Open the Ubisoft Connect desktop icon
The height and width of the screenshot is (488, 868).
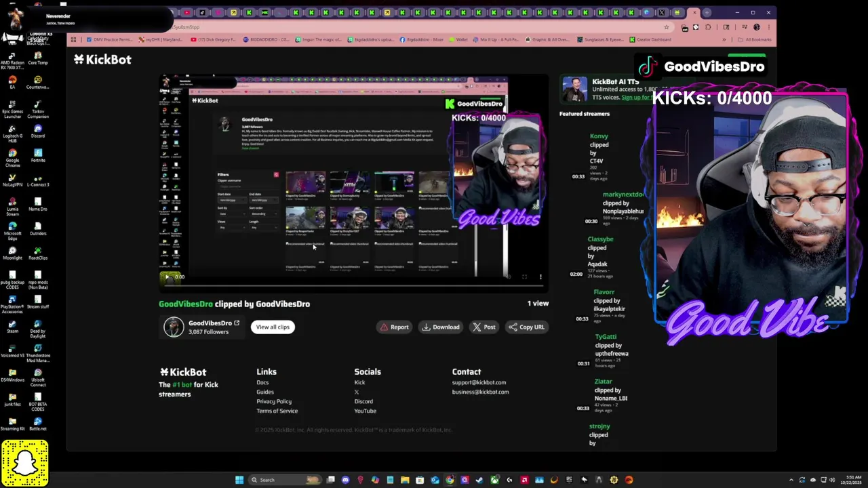pyautogui.click(x=38, y=378)
